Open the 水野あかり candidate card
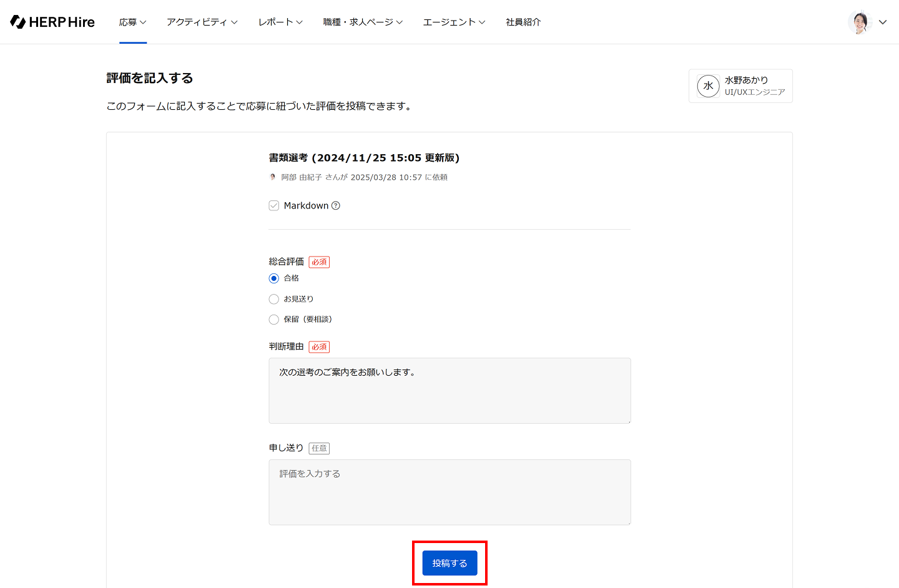The image size is (899, 588). [740, 86]
